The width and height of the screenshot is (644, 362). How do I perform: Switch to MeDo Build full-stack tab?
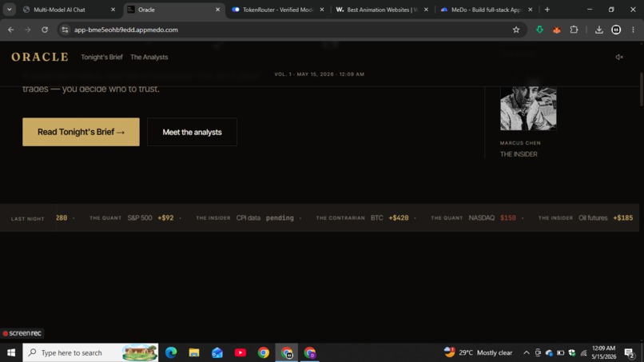[487, 10]
